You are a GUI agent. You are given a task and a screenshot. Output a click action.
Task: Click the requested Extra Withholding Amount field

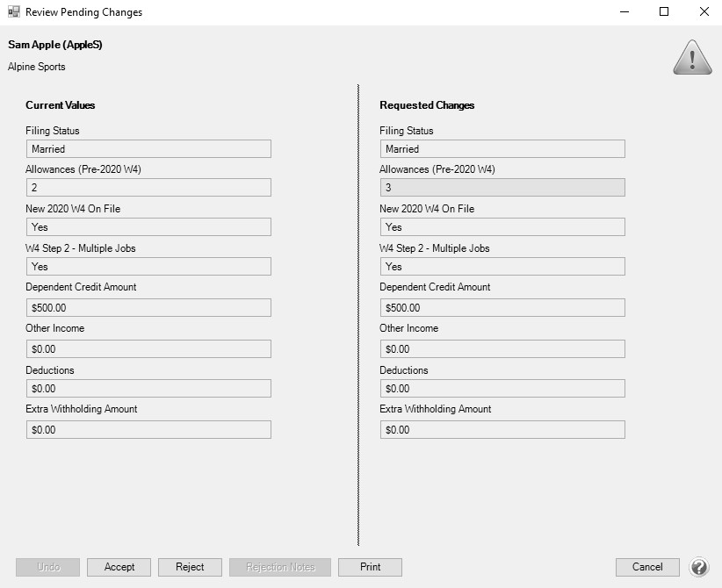(x=502, y=430)
